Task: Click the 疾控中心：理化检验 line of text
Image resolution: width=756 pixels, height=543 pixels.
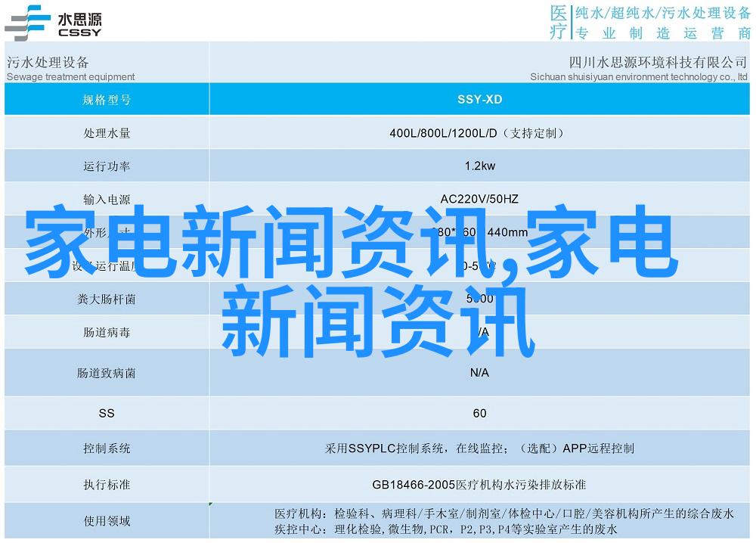Action: (x=445, y=529)
